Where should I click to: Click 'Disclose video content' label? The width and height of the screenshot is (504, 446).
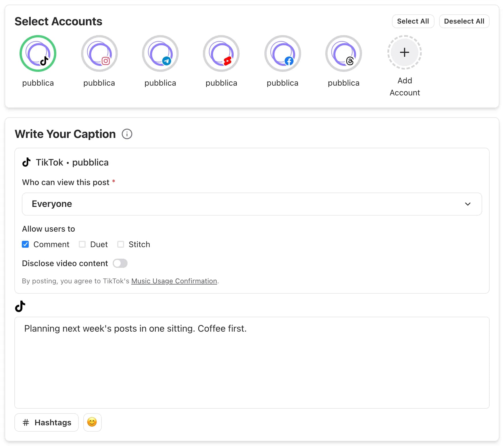tap(65, 263)
